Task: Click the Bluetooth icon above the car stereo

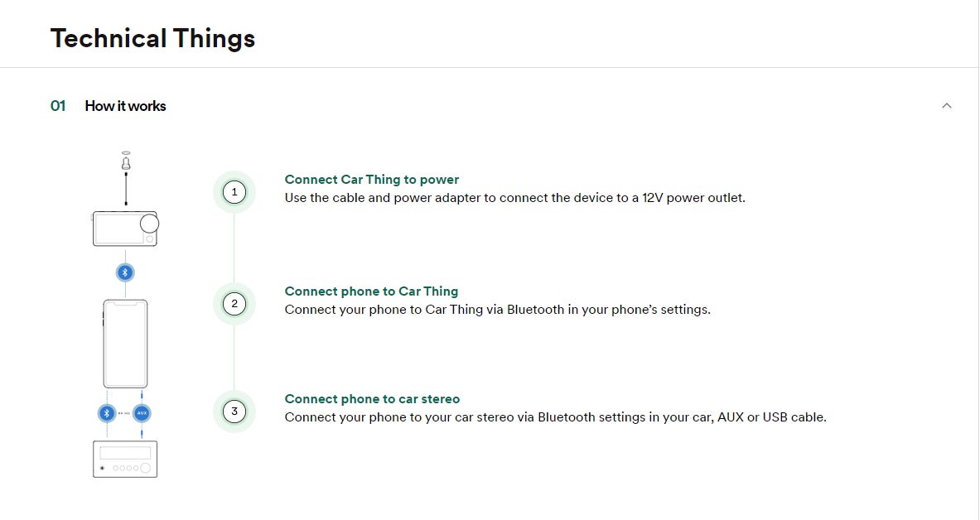Action: [x=107, y=413]
